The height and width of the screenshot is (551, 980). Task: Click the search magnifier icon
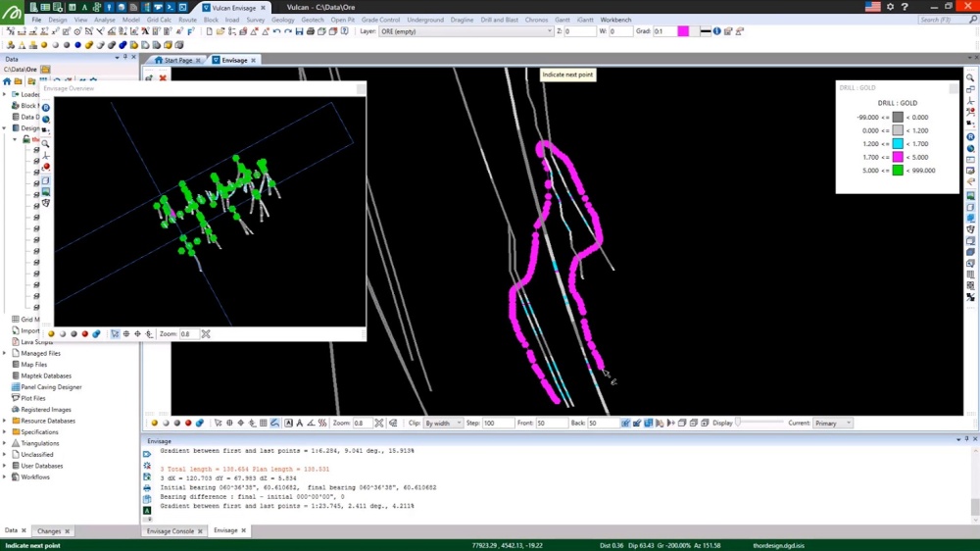click(x=972, y=20)
